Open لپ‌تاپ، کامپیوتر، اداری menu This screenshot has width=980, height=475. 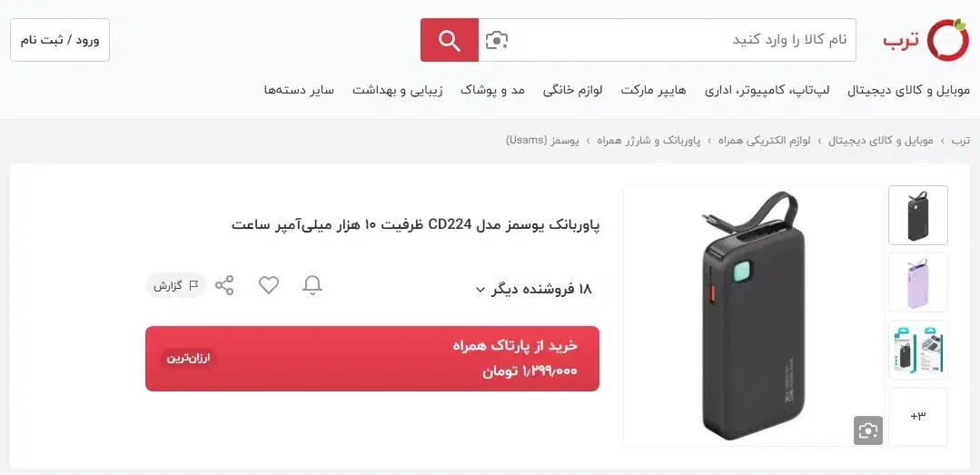[767, 91]
